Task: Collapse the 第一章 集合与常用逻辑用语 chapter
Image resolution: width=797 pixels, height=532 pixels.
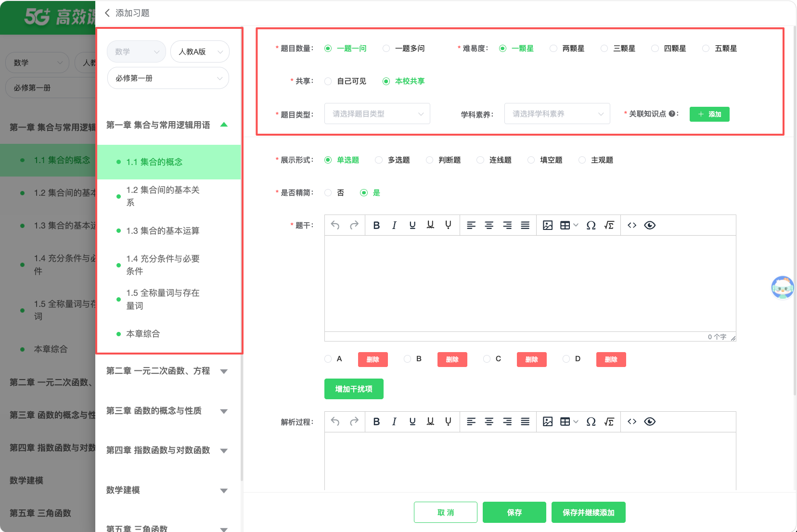Action: pyautogui.click(x=224, y=125)
